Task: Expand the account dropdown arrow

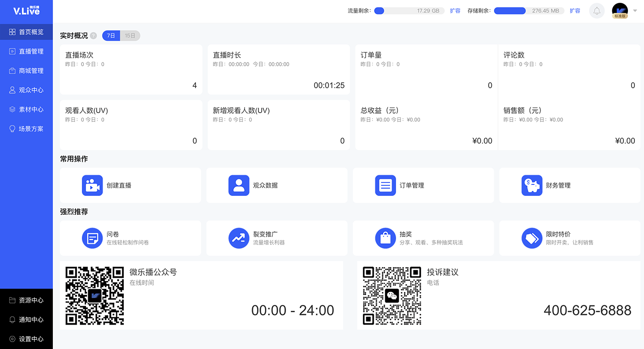Action: click(x=635, y=11)
